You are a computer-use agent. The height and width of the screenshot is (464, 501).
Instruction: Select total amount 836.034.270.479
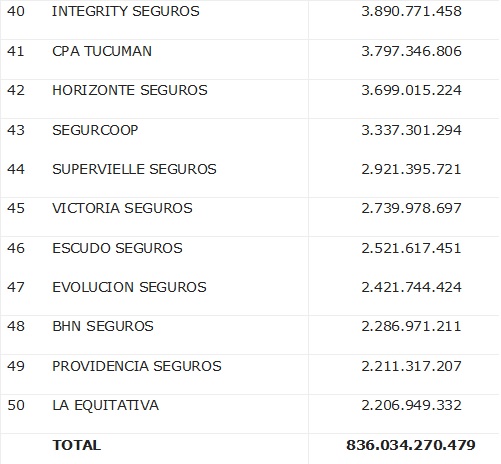tap(411, 445)
